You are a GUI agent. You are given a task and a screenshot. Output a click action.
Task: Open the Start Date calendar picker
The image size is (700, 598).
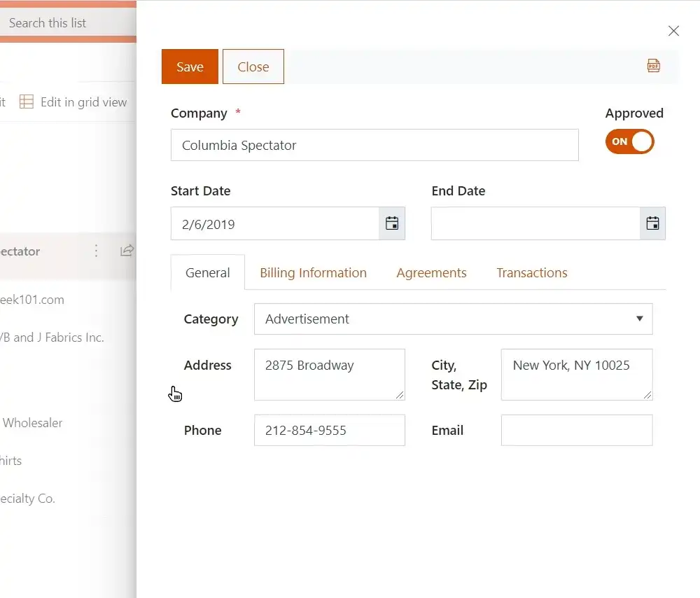(392, 223)
